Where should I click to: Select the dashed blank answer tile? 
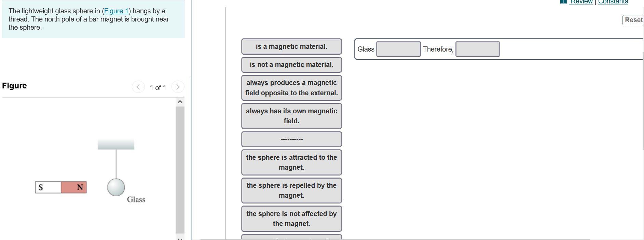pos(291,139)
